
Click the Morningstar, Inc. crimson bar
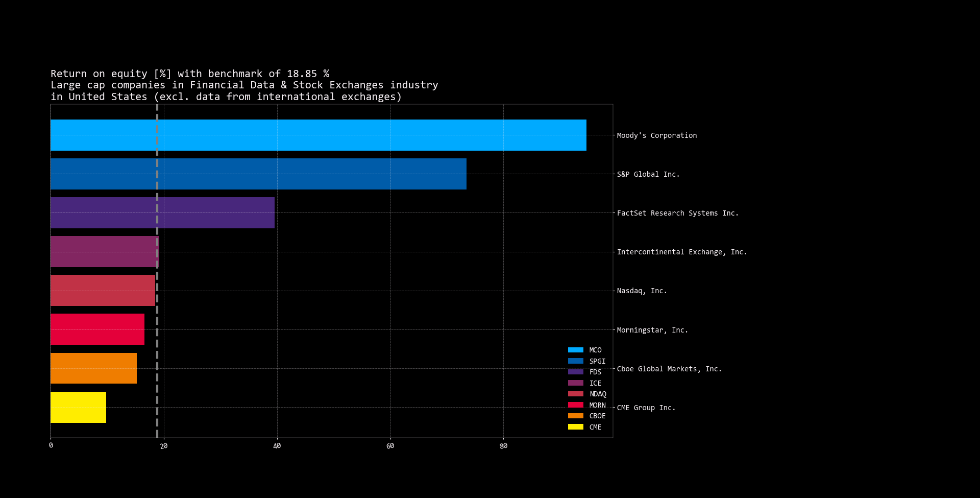point(97,329)
